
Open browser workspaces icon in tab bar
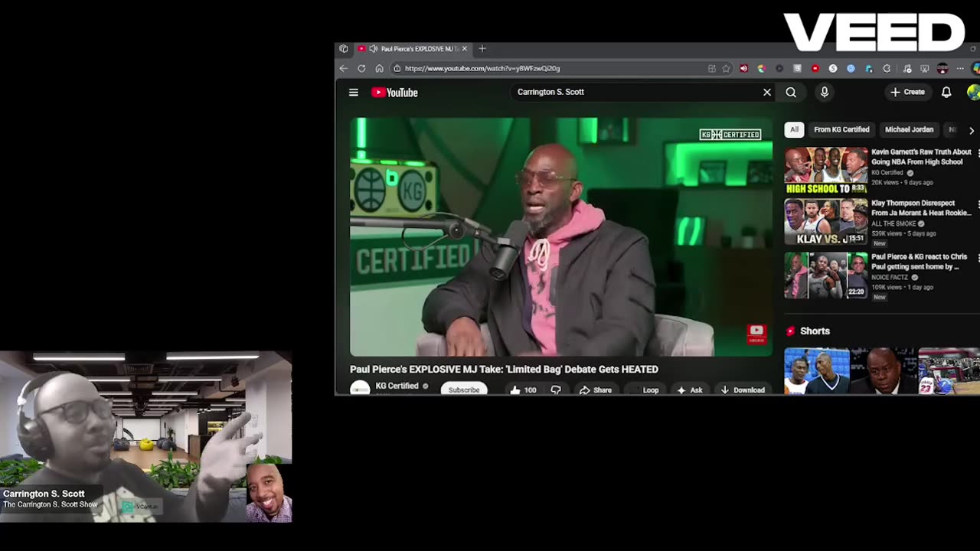[x=344, y=49]
